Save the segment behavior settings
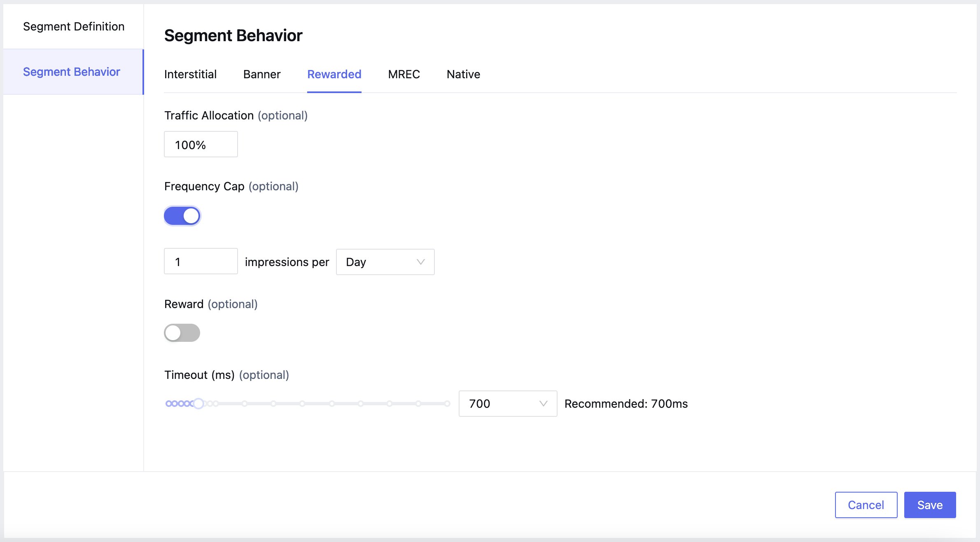The width and height of the screenshot is (980, 542). coord(930,505)
